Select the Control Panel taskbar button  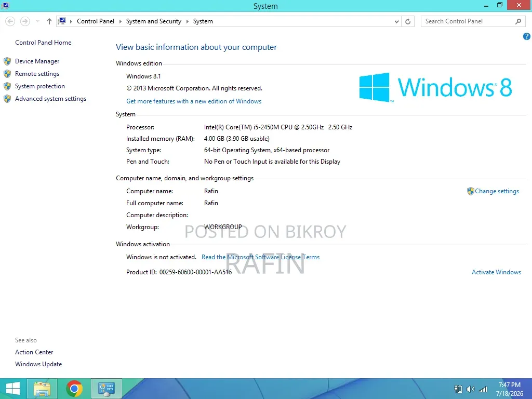pos(106,389)
